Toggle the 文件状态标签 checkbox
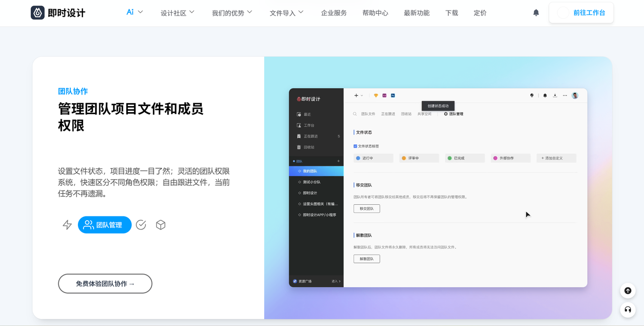Screen dimensions: 644x326 tap(355, 146)
